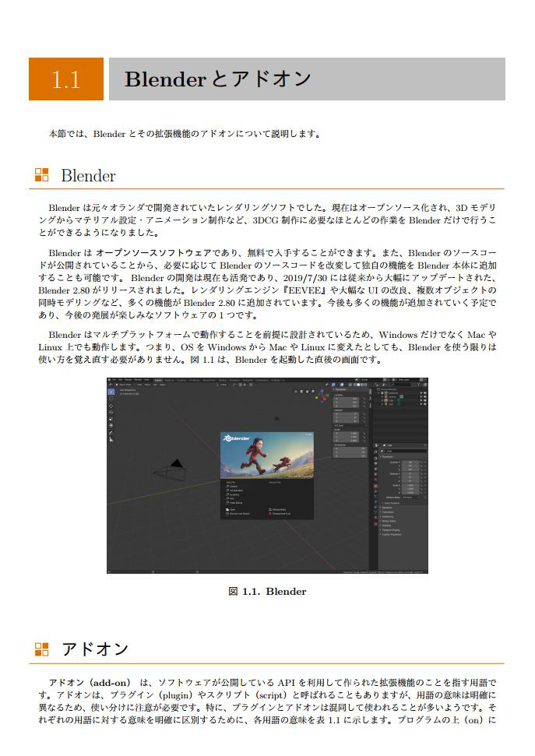Open Development Fund from the splash screen
The image size is (535, 756).
point(280,514)
